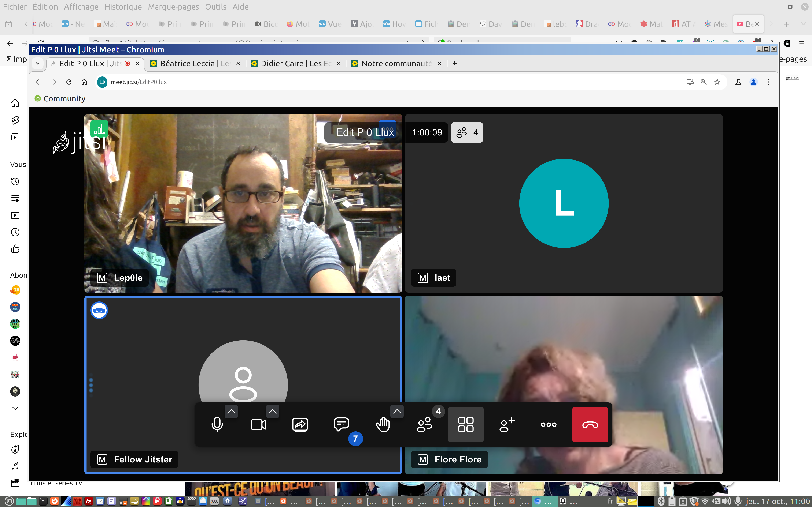The width and height of the screenshot is (812, 507).
Task: Expand audio settings arrow above microphone
Action: point(231,412)
